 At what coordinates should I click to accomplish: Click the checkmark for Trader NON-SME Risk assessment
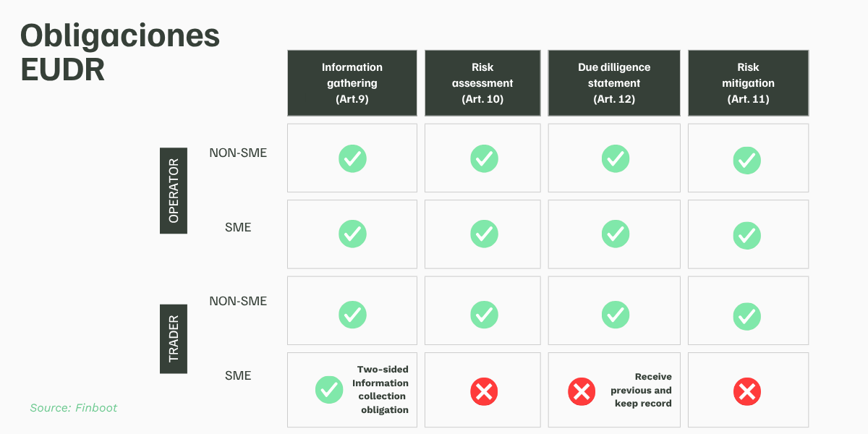[484, 314]
